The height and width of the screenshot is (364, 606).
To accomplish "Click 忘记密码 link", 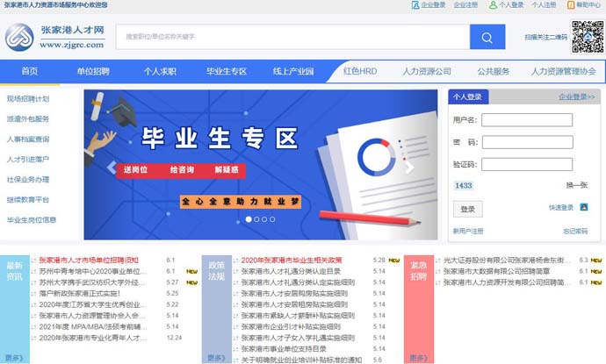I will [575, 232].
